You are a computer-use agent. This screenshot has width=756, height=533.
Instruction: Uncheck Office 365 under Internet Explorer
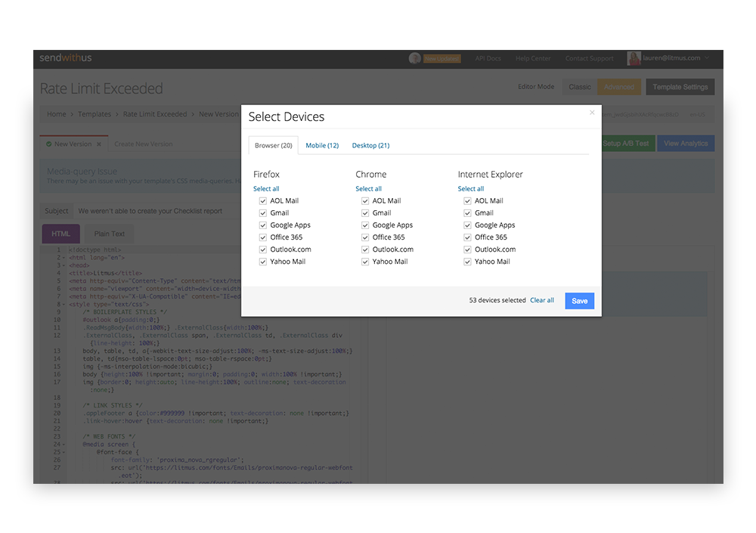(x=467, y=237)
